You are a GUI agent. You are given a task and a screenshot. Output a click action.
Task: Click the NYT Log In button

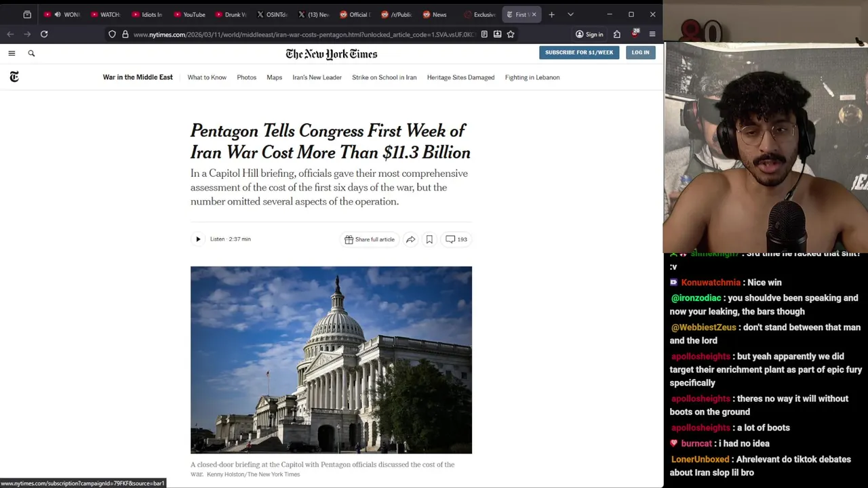(x=640, y=52)
